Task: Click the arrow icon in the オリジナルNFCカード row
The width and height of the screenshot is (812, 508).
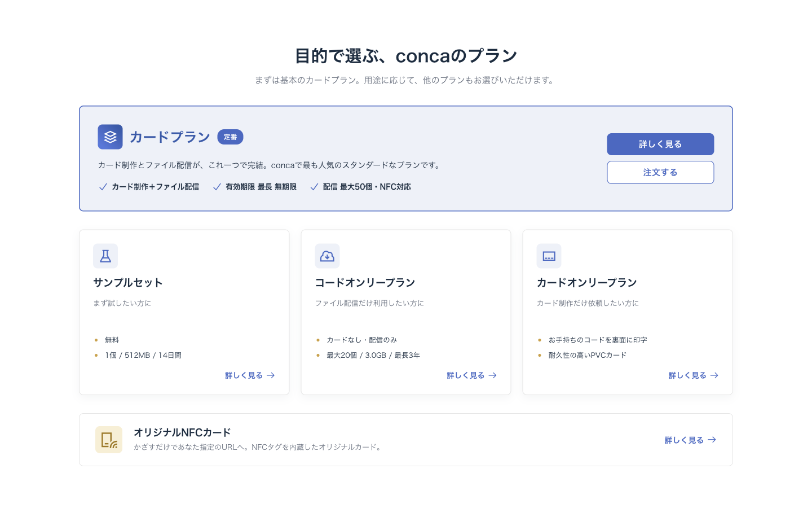Action: (712, 440)
